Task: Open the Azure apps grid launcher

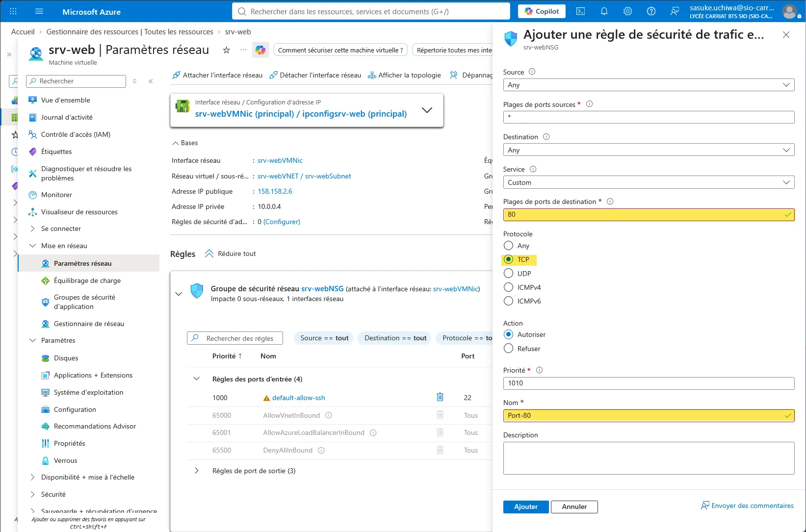Action: [x=13, y=11]
